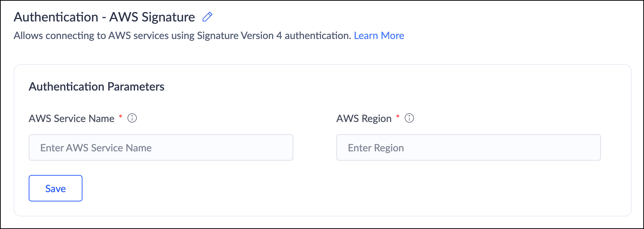Click the AWS Service Name info icon

coord(132,118)
